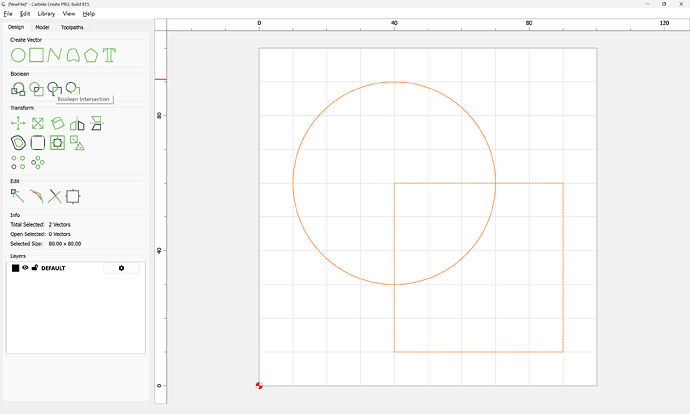The width and height of the screenshot is (690, 414).
Task: Select the Circle create vector tool
Action: (x=18, y=55)
